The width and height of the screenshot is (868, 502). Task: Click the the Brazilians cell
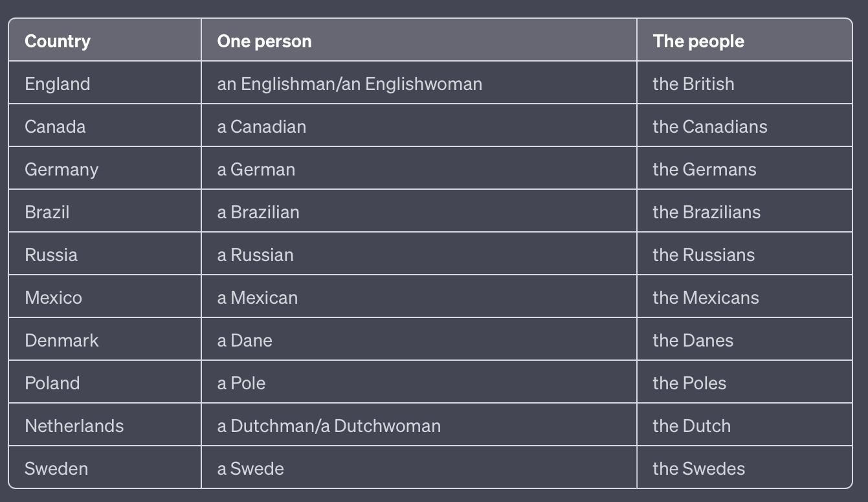click(x=744, y=211)
